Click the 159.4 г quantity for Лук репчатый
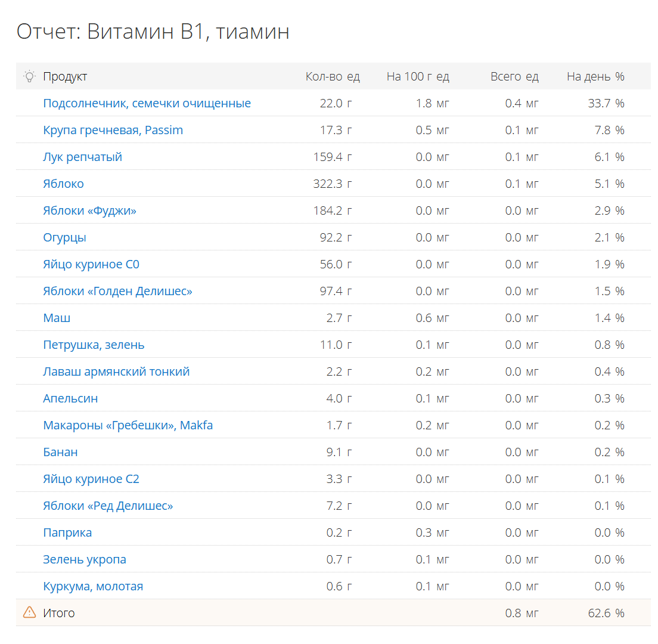 point(333,157)
